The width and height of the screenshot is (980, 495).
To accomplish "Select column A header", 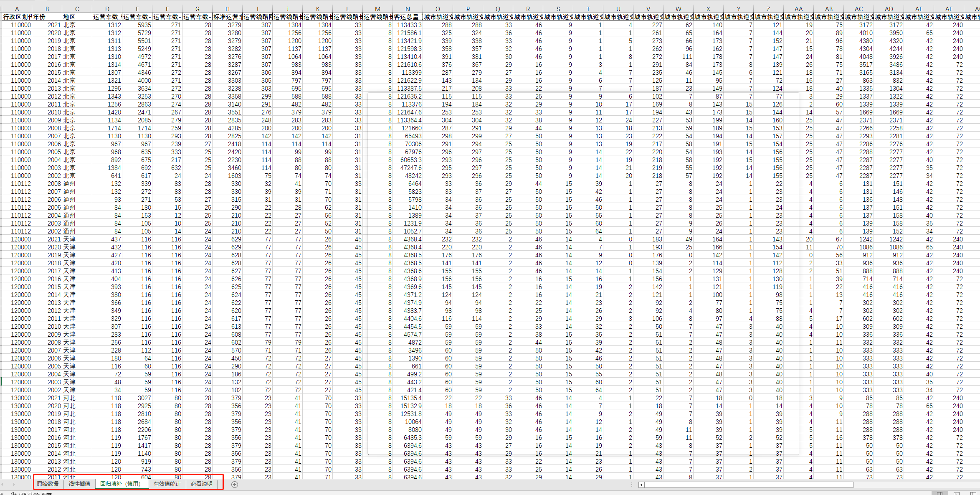I will pyautogui.click(x=17, y=9).
